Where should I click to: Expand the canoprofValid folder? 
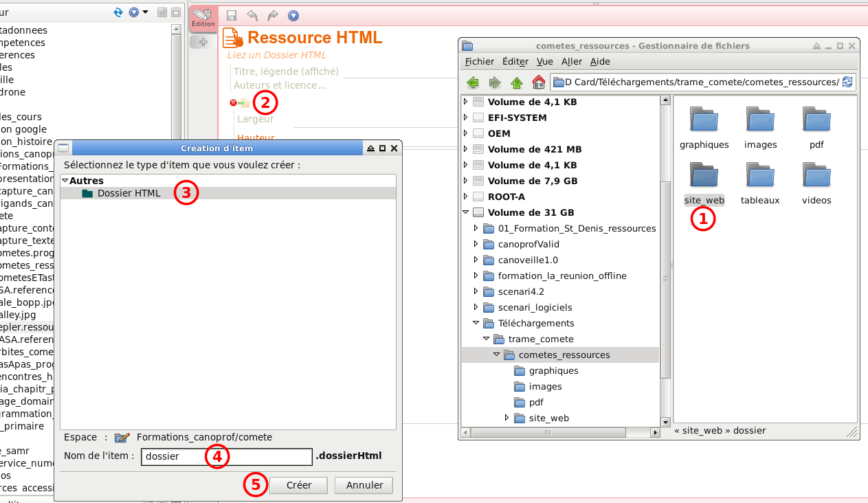coord(476,244)
